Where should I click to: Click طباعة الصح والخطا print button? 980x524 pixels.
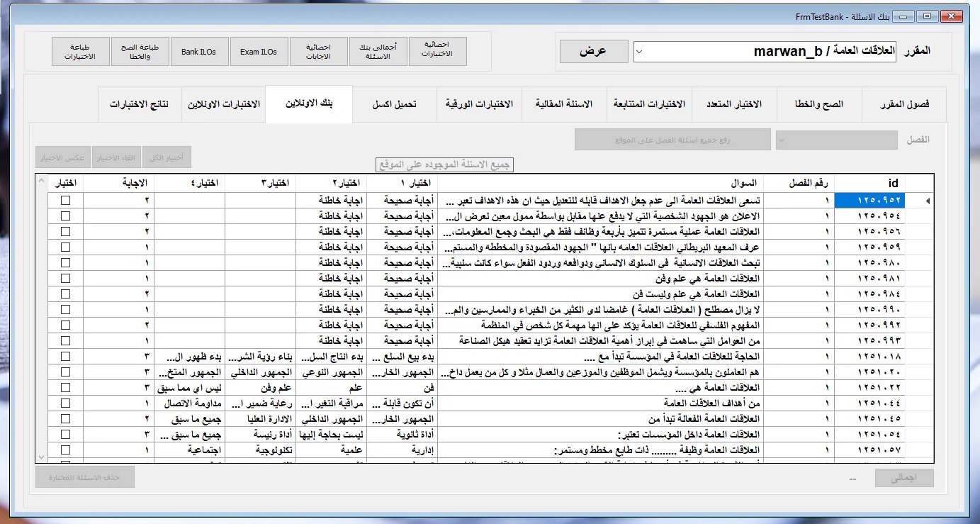tap(140, 52)
